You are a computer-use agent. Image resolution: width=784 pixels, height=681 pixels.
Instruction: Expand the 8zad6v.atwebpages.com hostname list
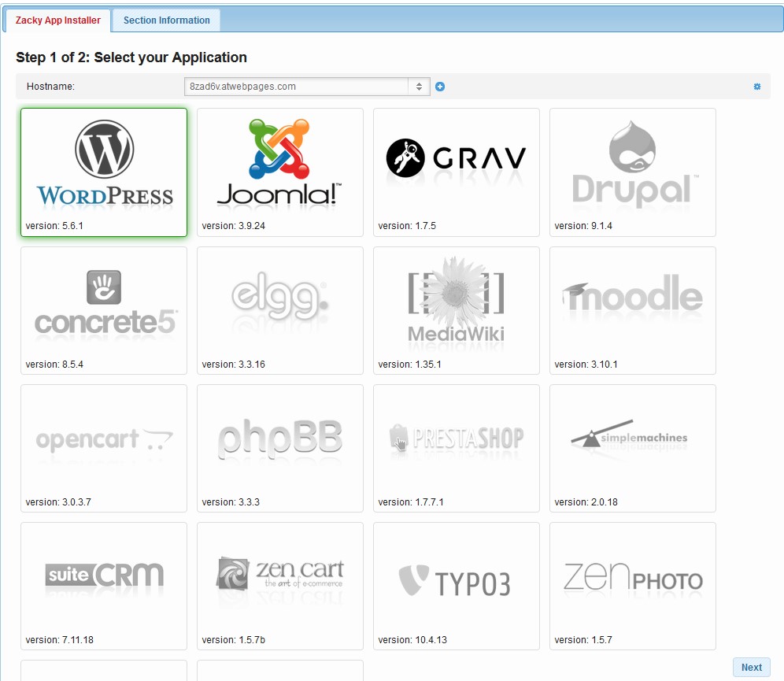coord(420,87)
